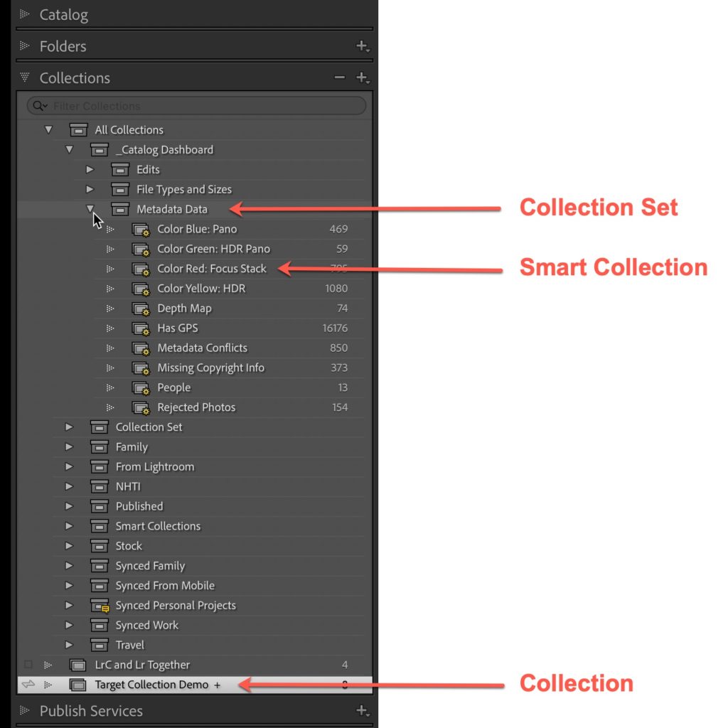Screen dimensions: 728x728
Task: Click Color Green: HDR Pano smart icon
Action: [x=141, y=250]
